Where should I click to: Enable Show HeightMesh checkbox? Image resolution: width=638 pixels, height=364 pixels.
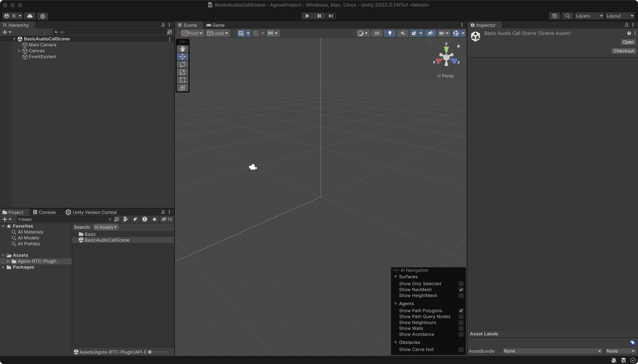coord(461,296)
